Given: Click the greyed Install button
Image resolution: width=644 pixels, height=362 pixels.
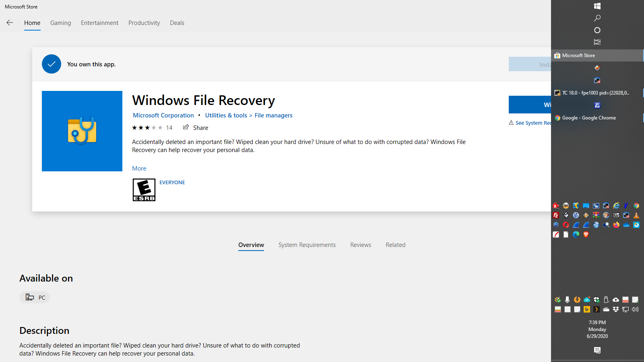Looking at the screenshot, I should click(x=530, y=64).
